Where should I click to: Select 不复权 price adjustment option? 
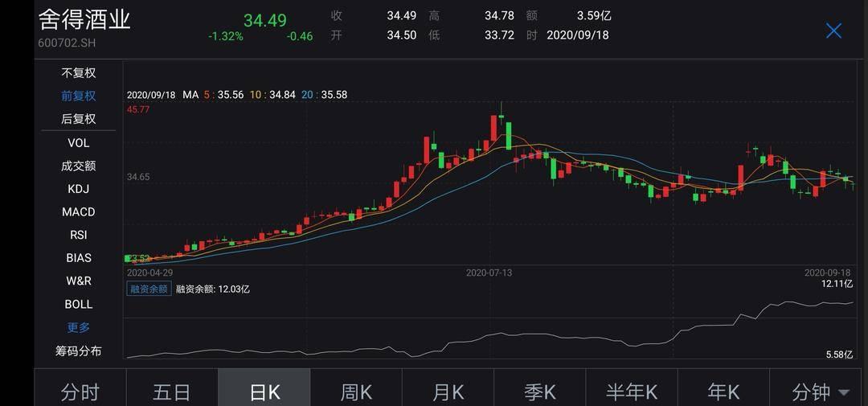[x=79, y=72]
